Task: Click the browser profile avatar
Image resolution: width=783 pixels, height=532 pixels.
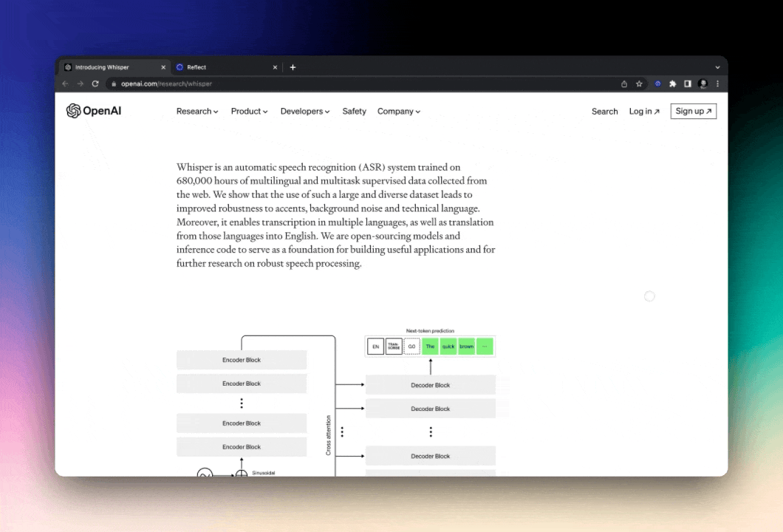Action: [x=702, y=83]
